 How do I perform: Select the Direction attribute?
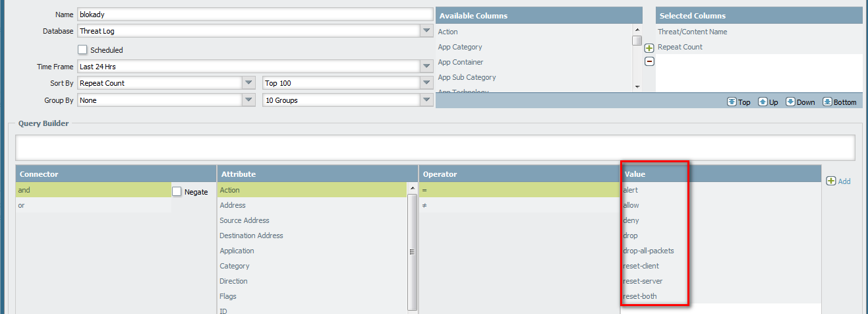coord(312,281)
